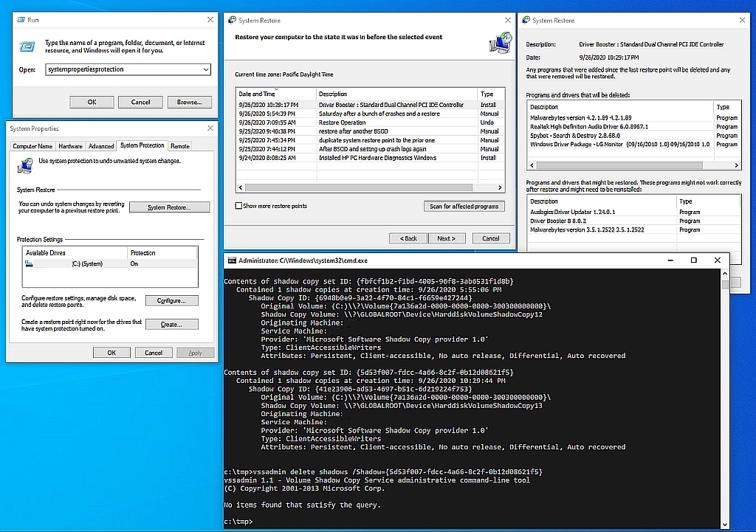Click restore points list right scroll arrow
Viewport: 756px width, 532px height.
point(500,187)
